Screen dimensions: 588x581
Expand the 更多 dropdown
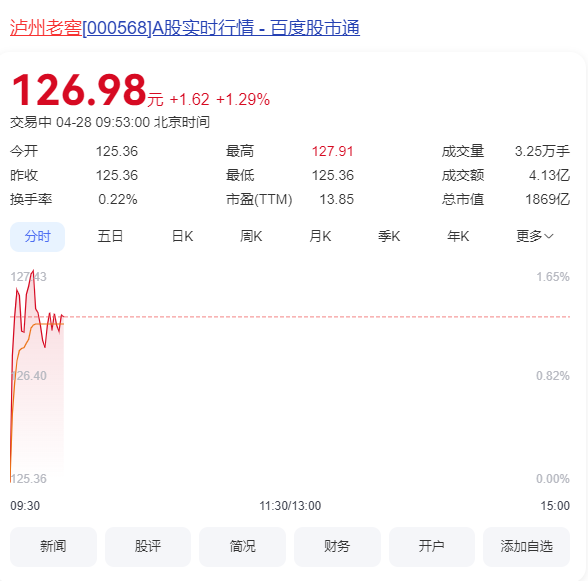pos(535,237)
